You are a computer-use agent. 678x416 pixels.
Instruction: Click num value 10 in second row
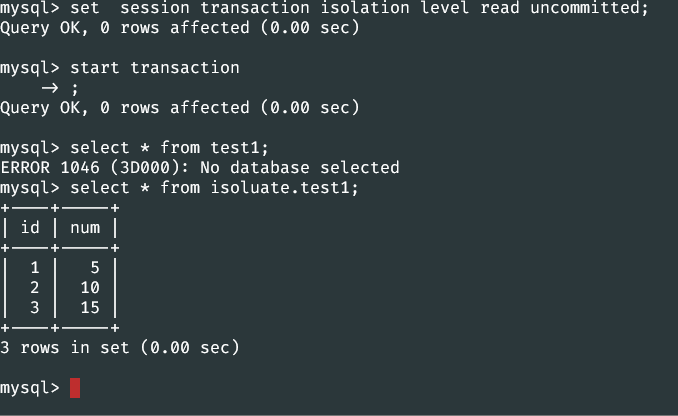pos(90,288)
